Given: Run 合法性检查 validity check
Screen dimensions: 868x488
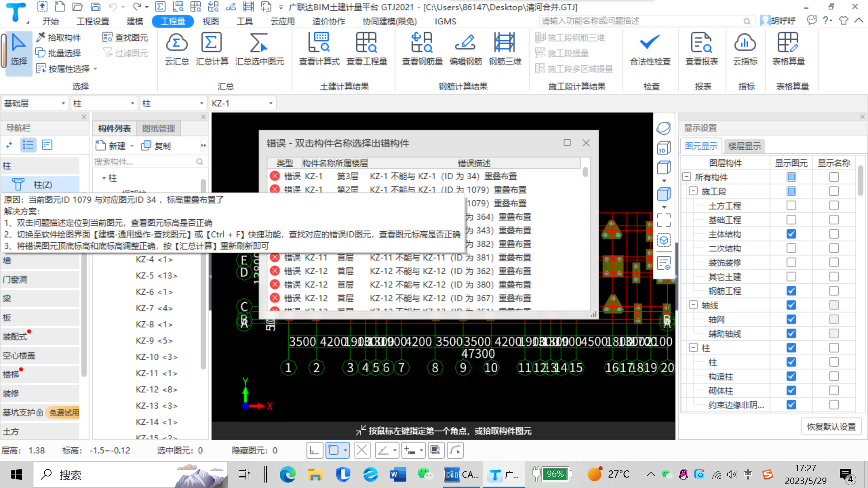Looking at the screenshot, I should pos(650,49).
